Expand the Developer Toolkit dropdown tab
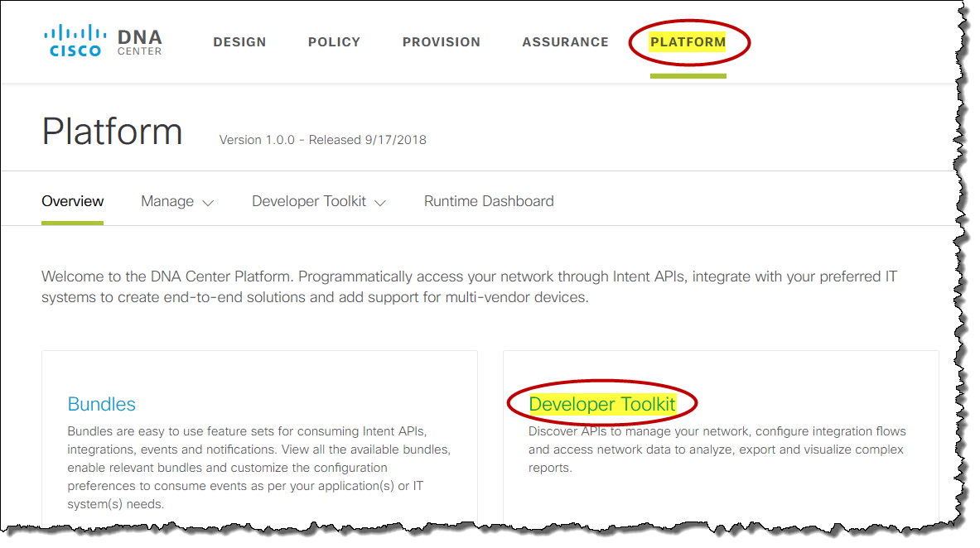Image resolution: width=980 pixels, height=548 pixels. 319,201
